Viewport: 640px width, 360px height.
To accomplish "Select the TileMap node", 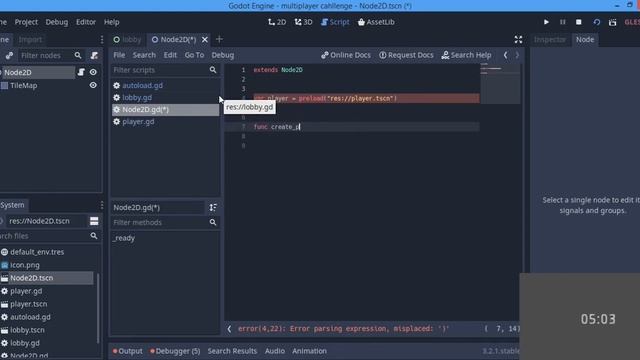I will pyautogui.click(x=23, y=85).
